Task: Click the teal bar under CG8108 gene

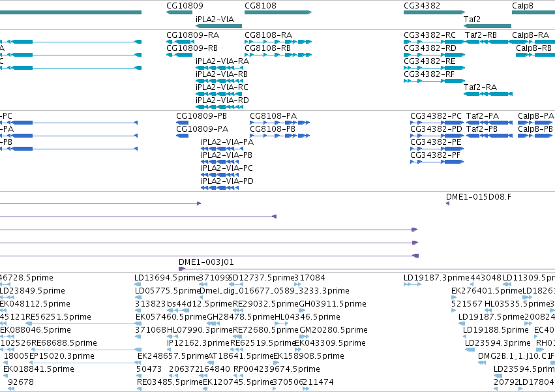Action: coord(278,12)
